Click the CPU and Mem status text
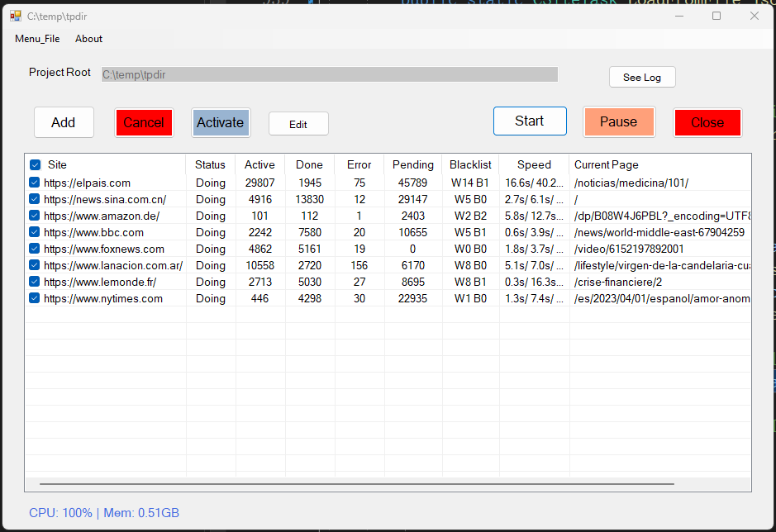The image size is (776, 532). (x=104, y=513)
